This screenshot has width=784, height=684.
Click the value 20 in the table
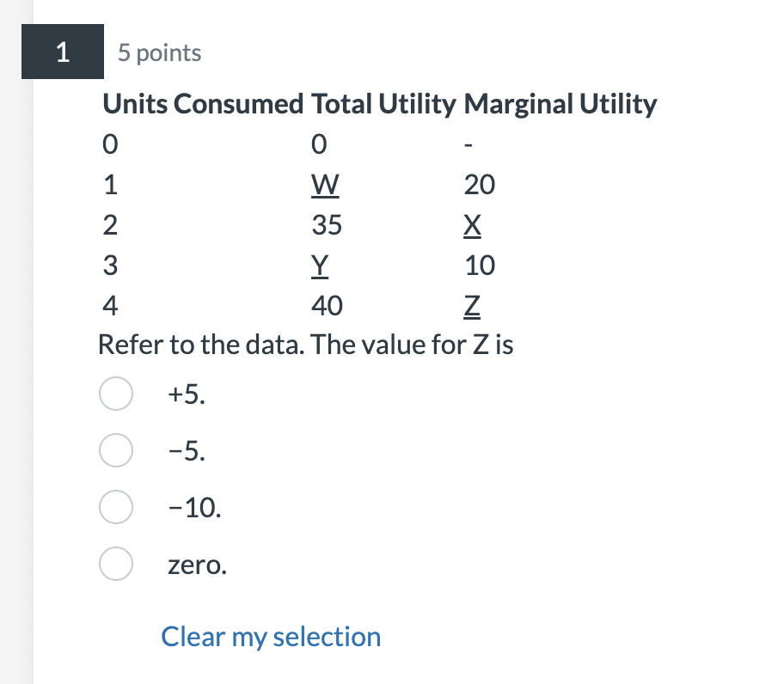tap(478, 184)
